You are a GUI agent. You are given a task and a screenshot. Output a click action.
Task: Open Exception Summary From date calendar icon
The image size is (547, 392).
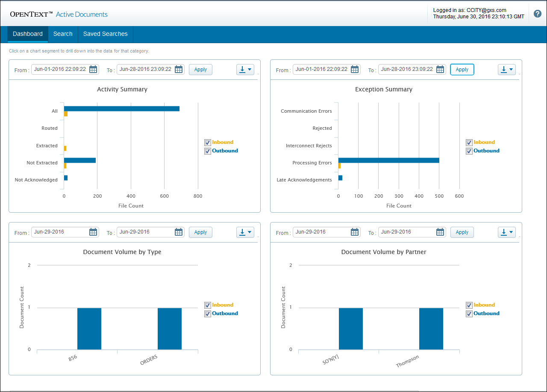click(355, 69)
